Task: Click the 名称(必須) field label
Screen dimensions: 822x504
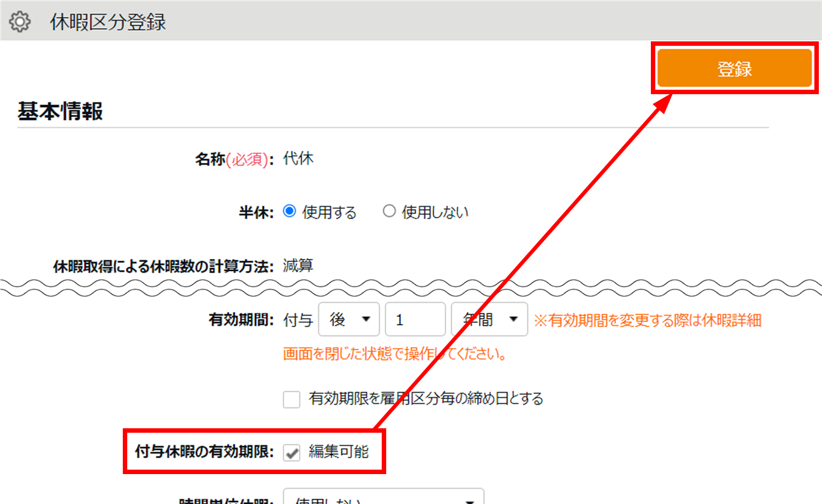Action: click(233, 159)
